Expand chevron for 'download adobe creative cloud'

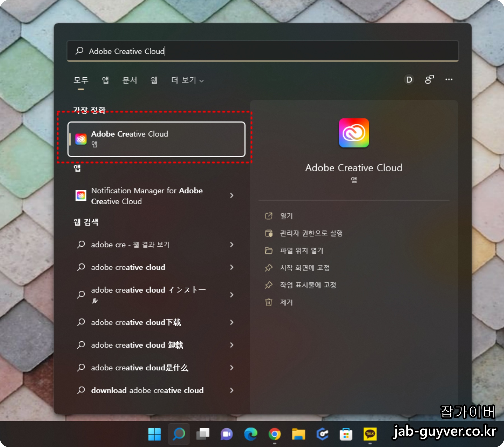[x=232, y=390]
